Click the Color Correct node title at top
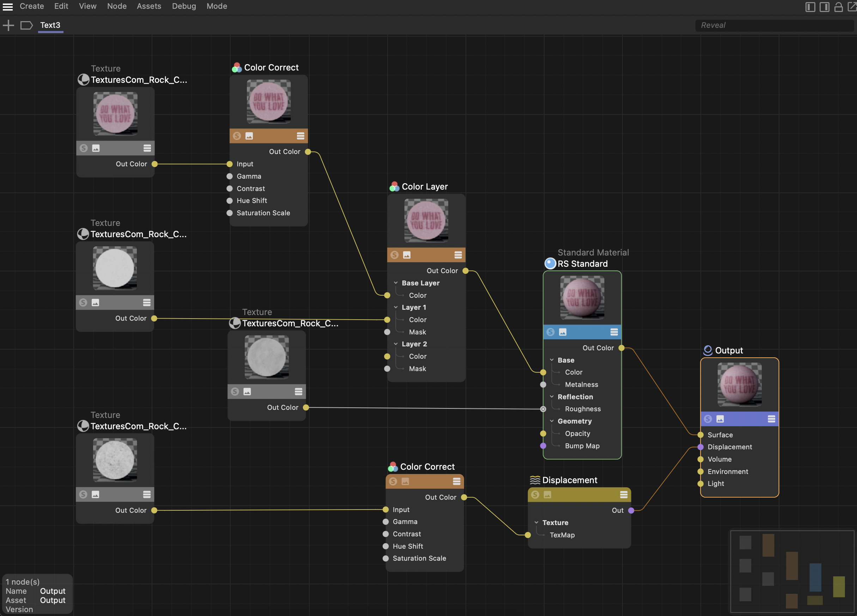 pyautogui.click(x=271, y=68)
